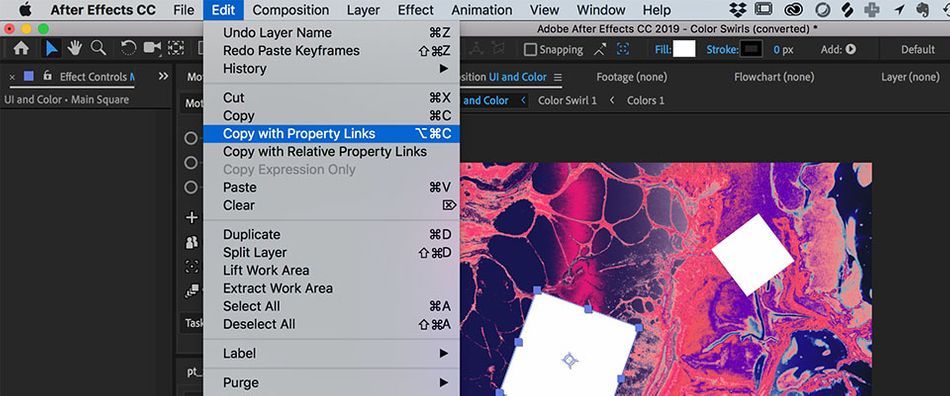Click the blue Fill label options
950x396 pixels.
coord(663,50)
